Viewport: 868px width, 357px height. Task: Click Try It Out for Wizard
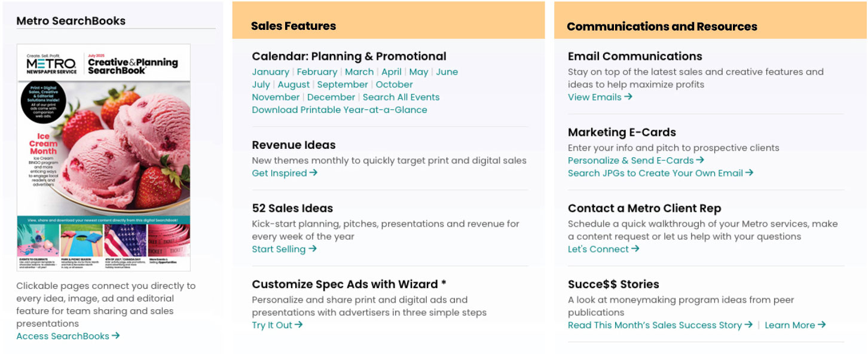277,325
